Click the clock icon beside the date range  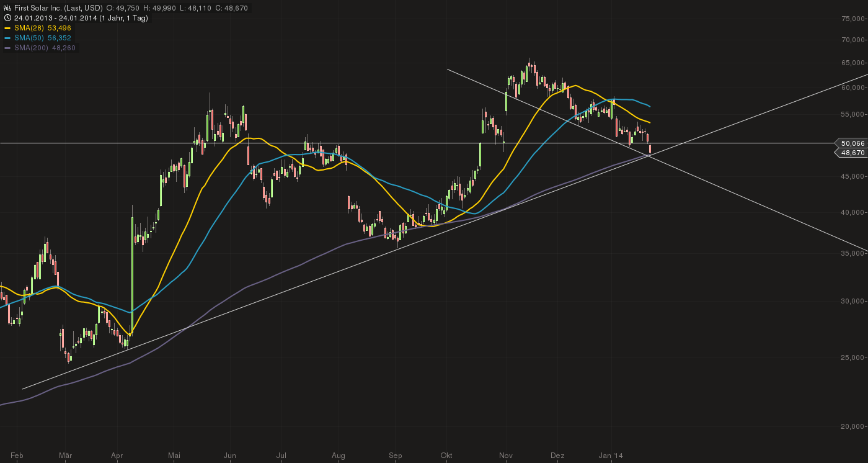[x=7, y=18]
